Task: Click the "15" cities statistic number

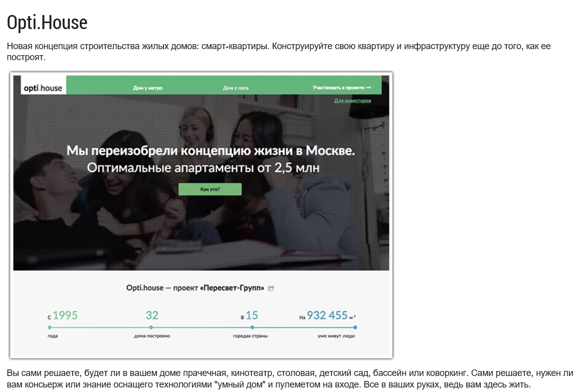Action: (x=252, y=315)
